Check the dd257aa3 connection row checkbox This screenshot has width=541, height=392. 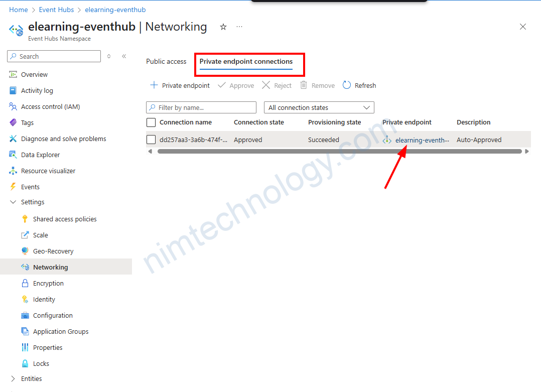click(151, 140)
